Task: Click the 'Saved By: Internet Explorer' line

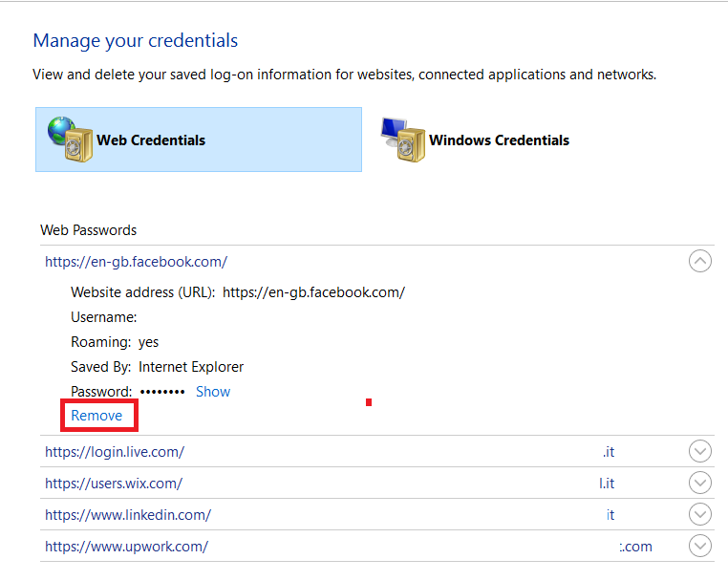Action: pyautogui.click(x=157, y=367)
